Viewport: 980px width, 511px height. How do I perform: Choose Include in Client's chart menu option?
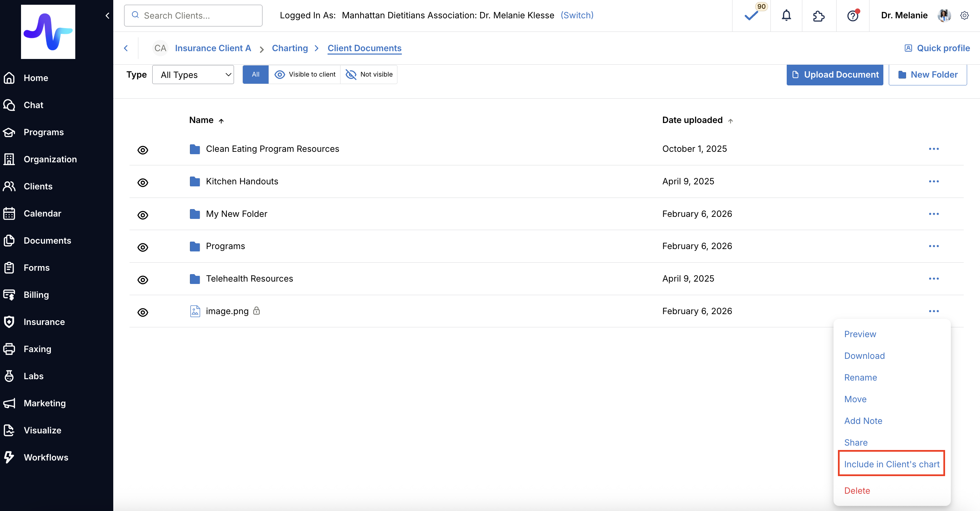[891, 464]
